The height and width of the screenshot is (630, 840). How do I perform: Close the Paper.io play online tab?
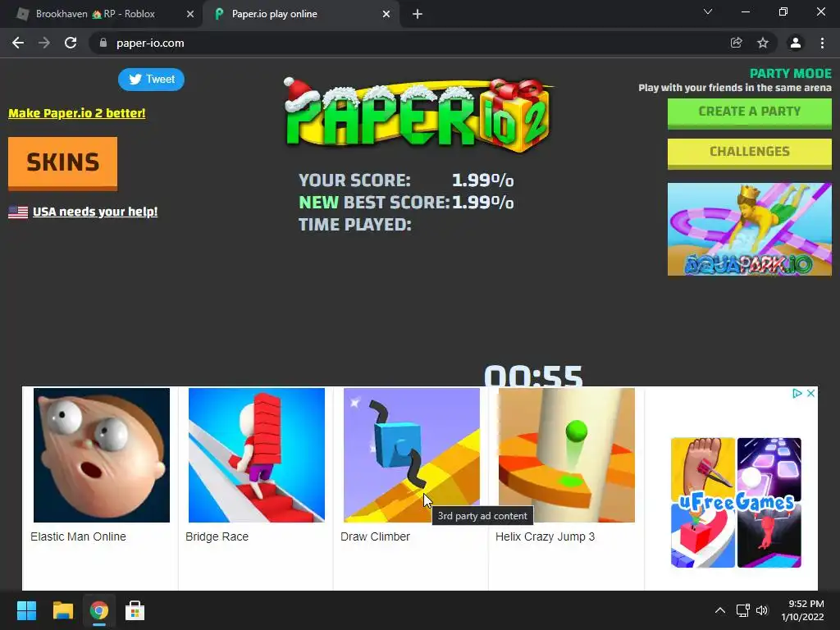tap(386, 14)
